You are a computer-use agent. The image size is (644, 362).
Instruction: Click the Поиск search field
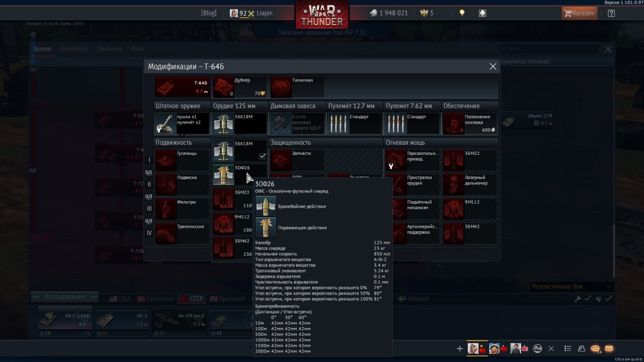(x=549, y=49)
